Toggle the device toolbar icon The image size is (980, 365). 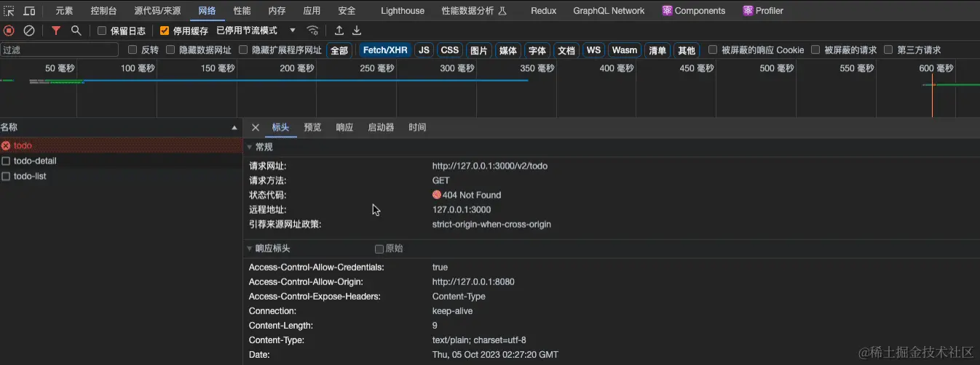29,11
